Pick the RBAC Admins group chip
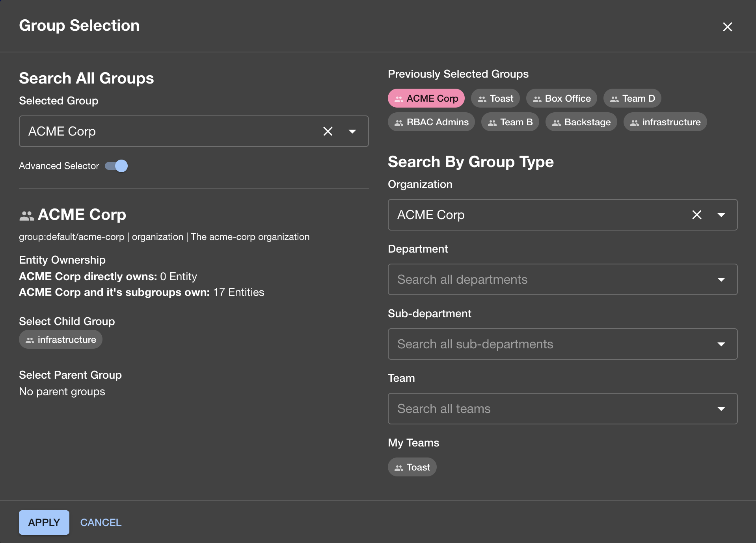Viewport: 756px width, 543px height. 432,122
